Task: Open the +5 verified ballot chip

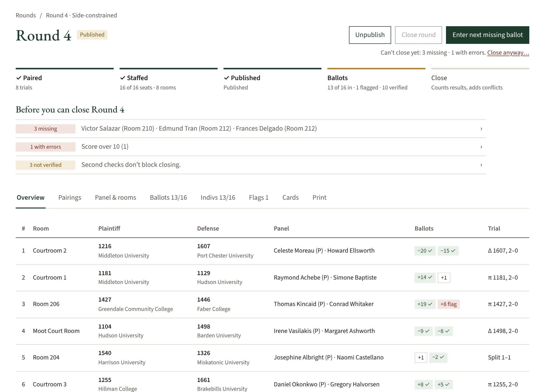Action: pyautogui.click(x=444, y=385)
